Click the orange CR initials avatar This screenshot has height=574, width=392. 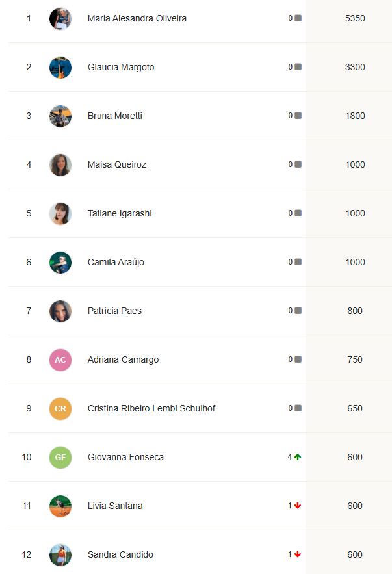click(x=60, y=408)
